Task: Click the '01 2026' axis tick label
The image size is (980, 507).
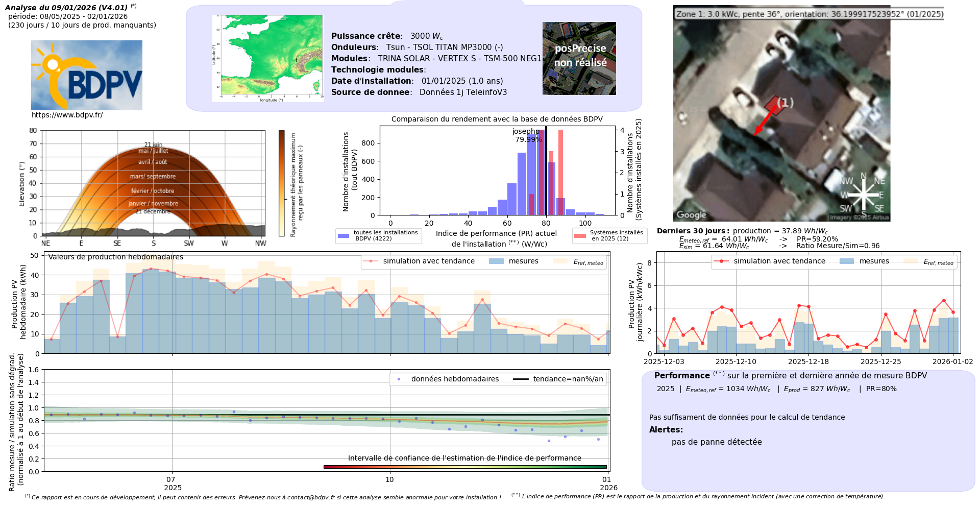Action: click(608, 484)
